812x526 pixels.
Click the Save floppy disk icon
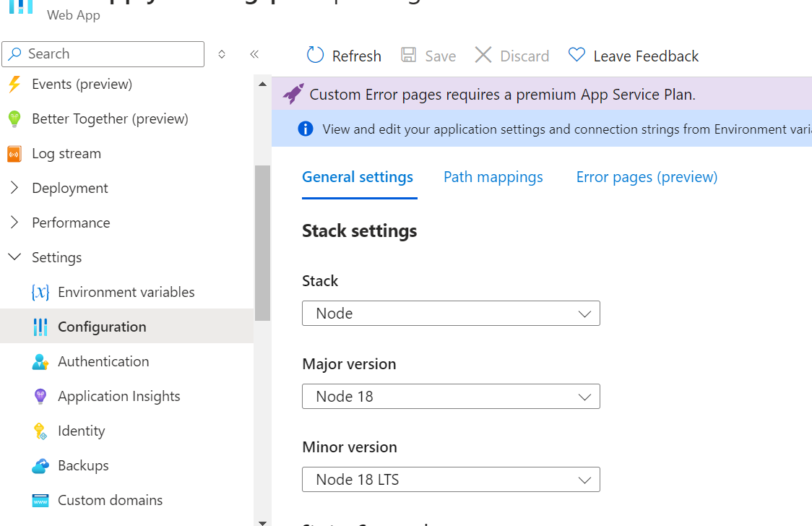(409, 55)
